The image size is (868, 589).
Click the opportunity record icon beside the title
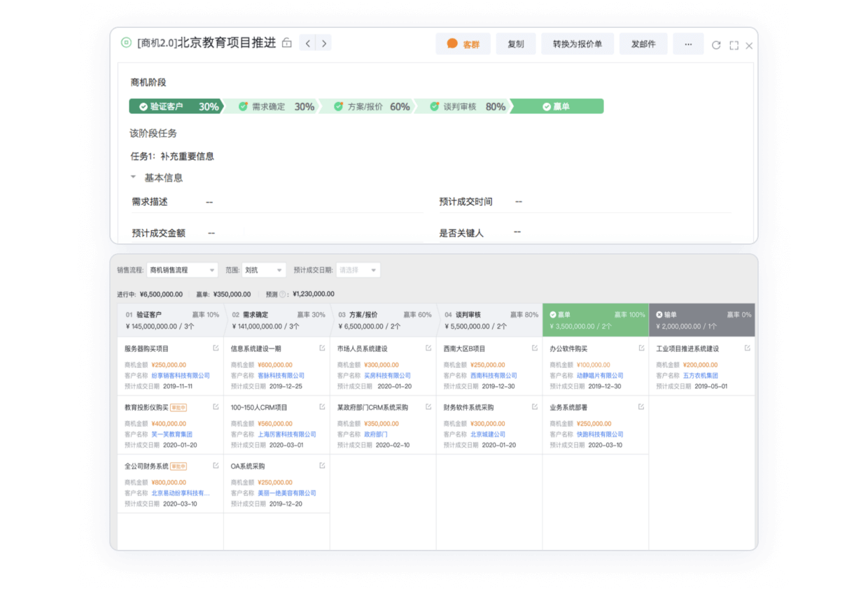tap(126, 43)
